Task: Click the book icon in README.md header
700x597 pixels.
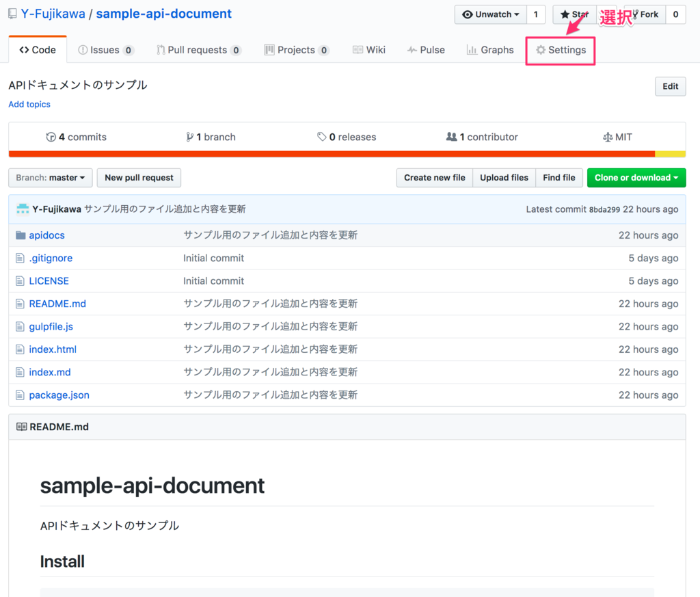Action: [21, 427]
